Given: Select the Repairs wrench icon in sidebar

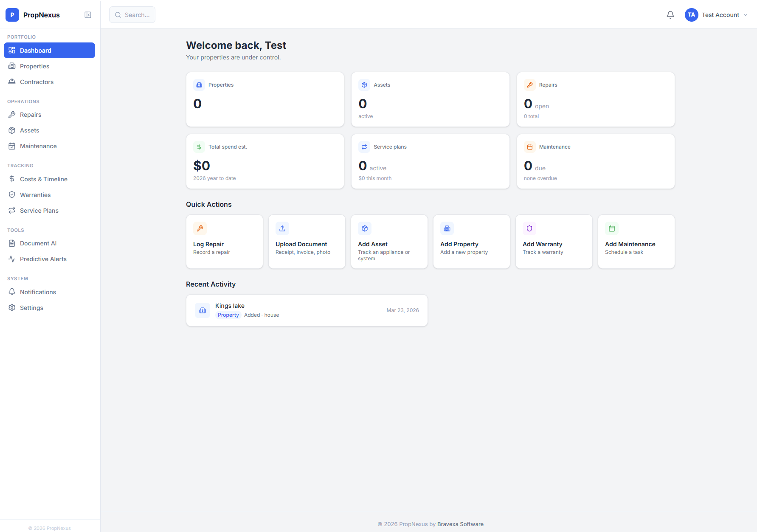Looking at the screenshot, I should pos(12,114).
